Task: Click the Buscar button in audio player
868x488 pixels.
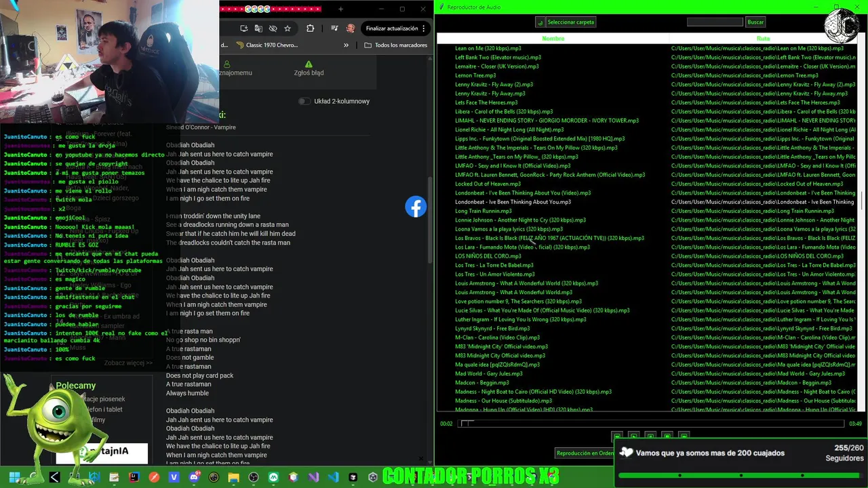Action: 755,22
